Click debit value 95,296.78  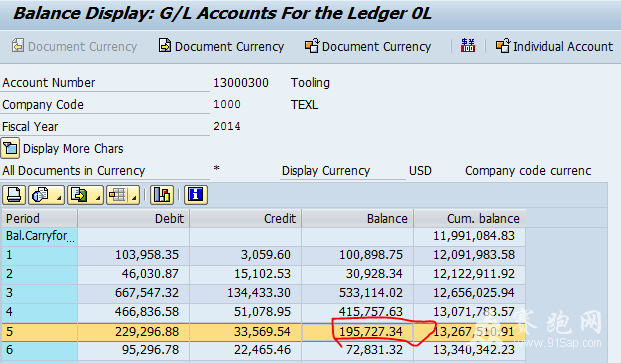[x=150, y=350]
